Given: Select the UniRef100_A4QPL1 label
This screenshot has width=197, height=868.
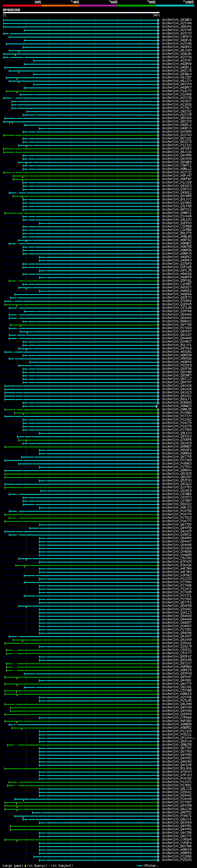Looking at the screenshot, I should click(x=177, y=67).
